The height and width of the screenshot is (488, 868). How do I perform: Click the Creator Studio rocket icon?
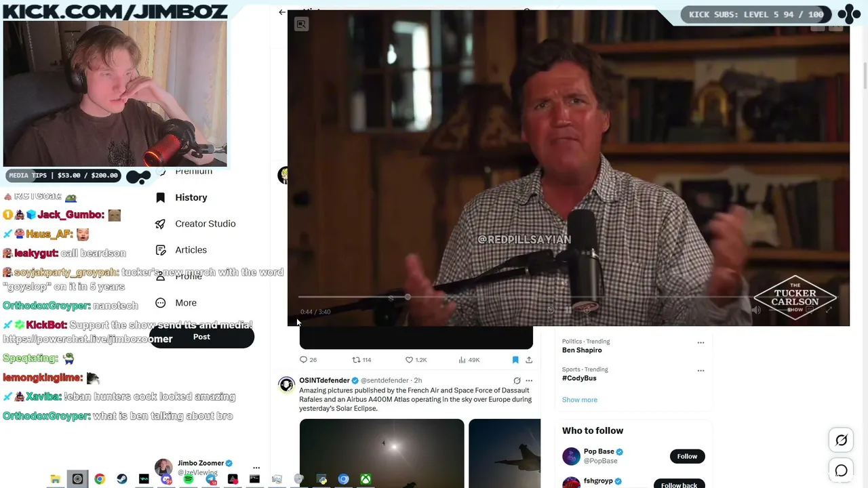click(x=160, y=224)
